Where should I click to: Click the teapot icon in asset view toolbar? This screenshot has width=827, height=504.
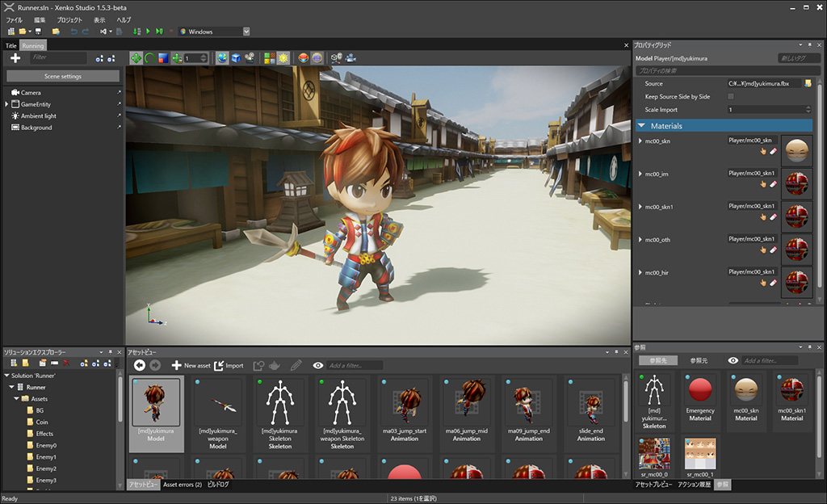coord(275,365)
